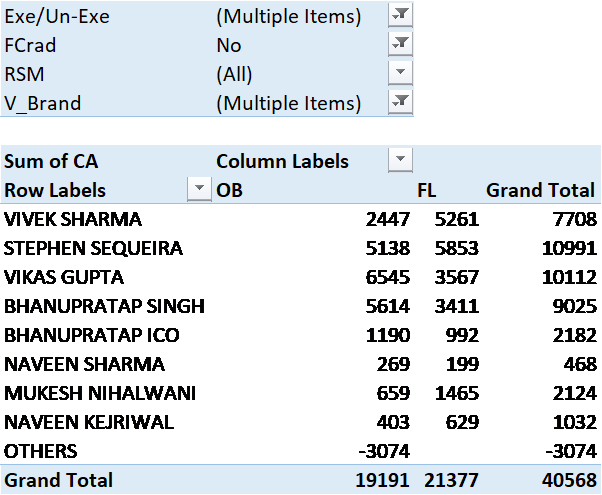Open the FCrad filter dropdown button

(400, 45)
